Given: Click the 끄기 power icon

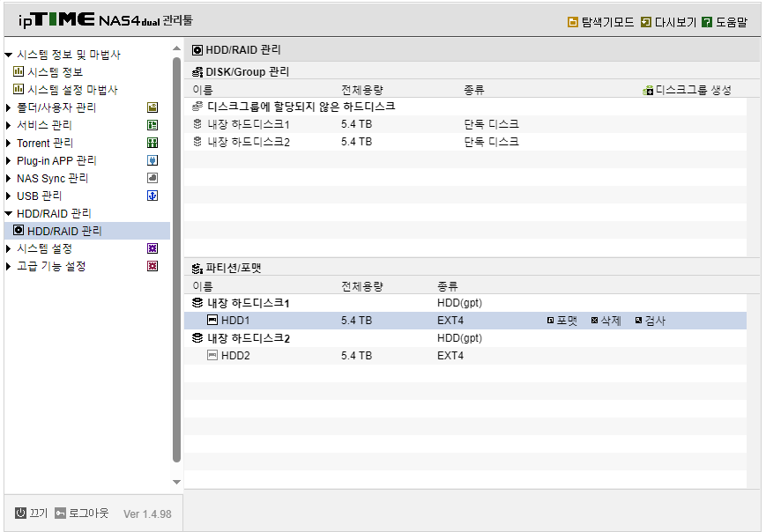Looking at the screenshot, I should click(x=20, y=513).
